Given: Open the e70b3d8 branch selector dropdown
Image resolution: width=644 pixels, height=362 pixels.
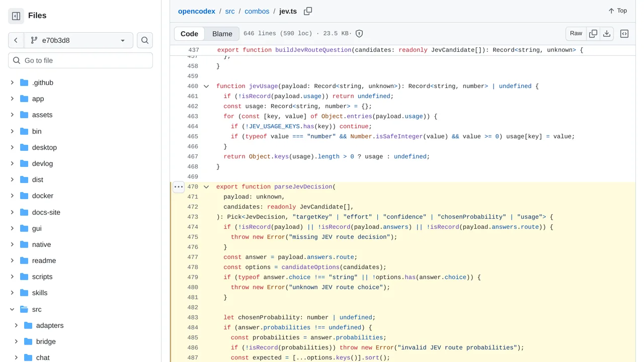Looking at the screenshot, I should click(78, 40).
